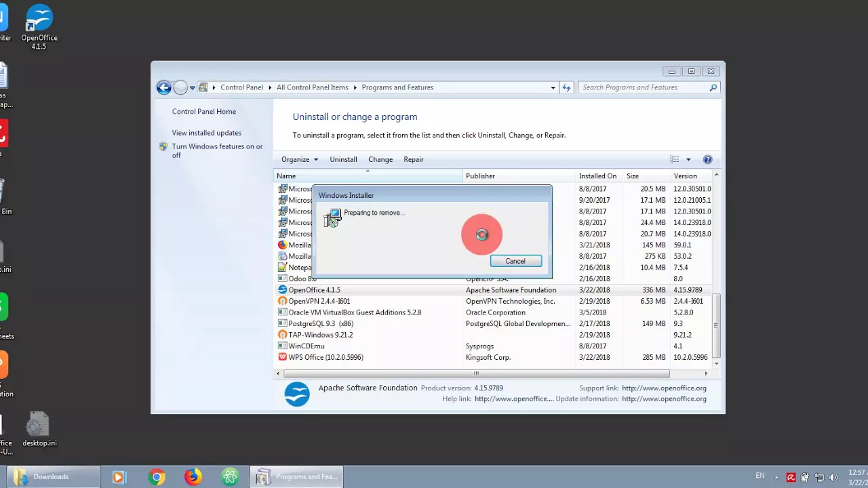The width and height of the screenshot is (868, 488).
Task: Click the Oracle VirtualBox list icon
Action: pos(283,312)
